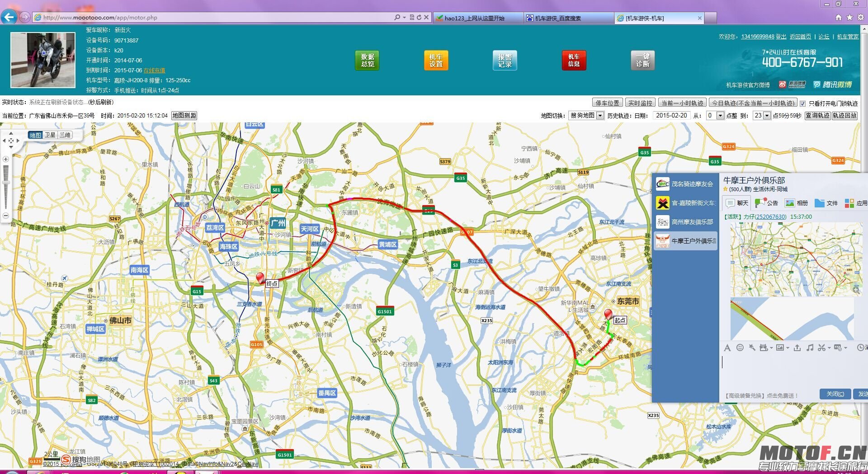Expand the scissors screenshot options arrow
The image size is (868, 474).
tap(829, 348)
